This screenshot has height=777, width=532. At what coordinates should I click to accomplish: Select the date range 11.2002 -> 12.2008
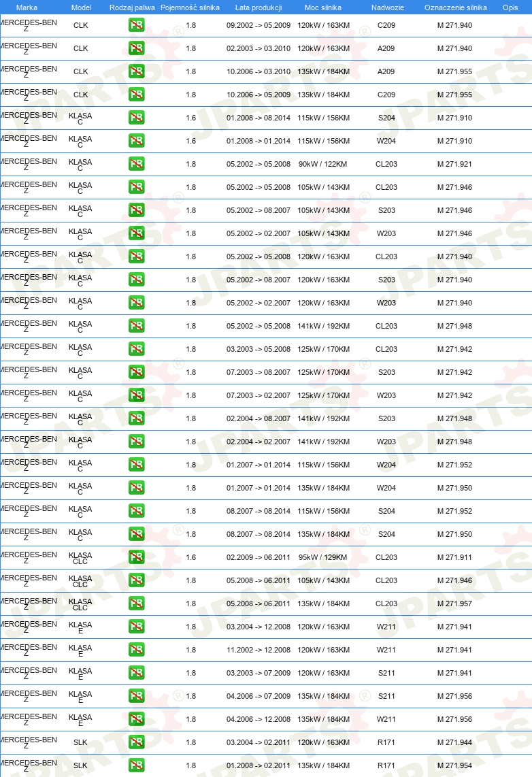tap(259, 650)
